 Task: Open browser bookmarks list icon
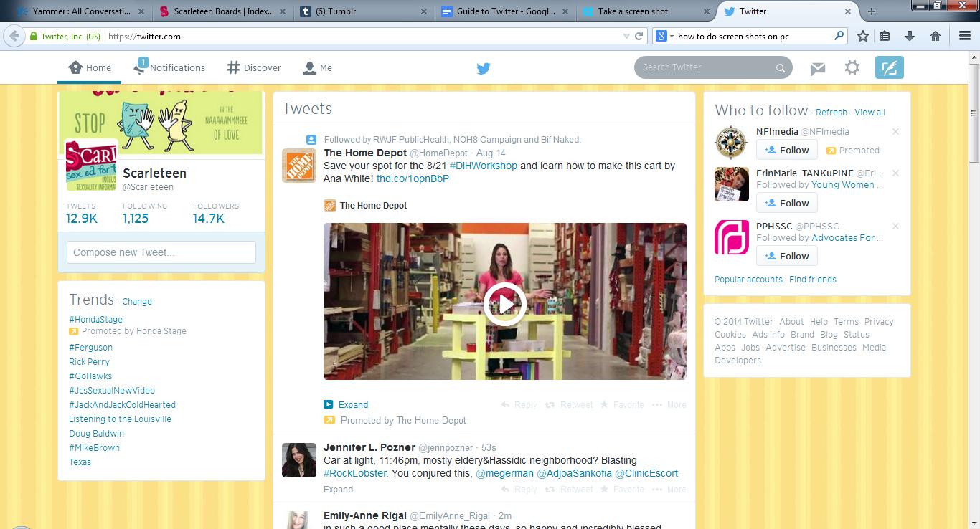click(x=885, y=36)
